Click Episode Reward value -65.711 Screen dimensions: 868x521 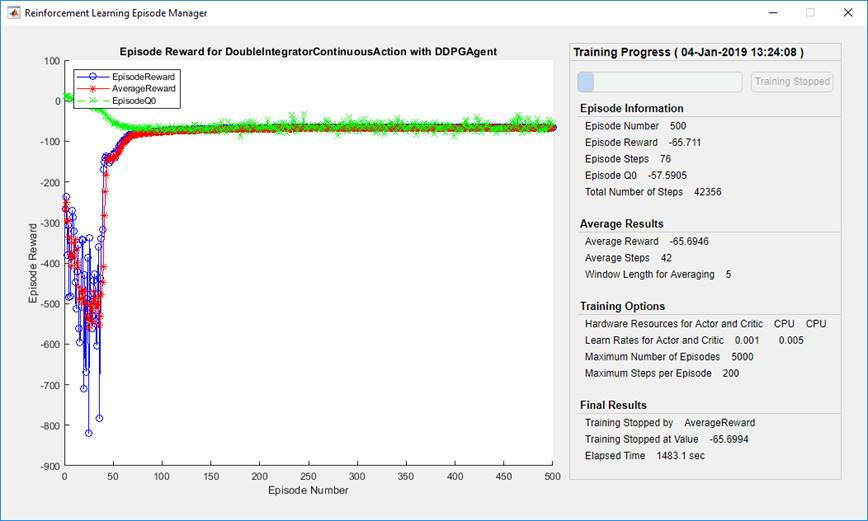tap(685, 142)
